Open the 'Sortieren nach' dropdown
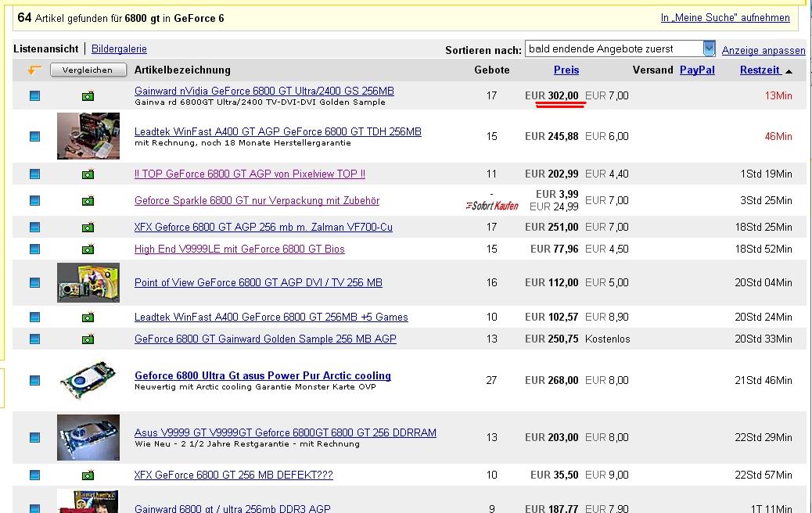 [620, 48]
